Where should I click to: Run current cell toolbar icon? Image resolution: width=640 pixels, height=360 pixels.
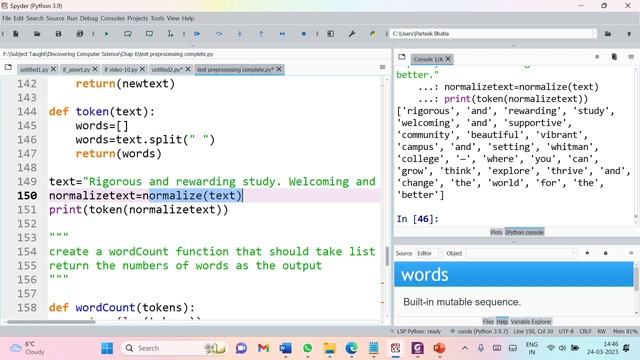(128, 34)
